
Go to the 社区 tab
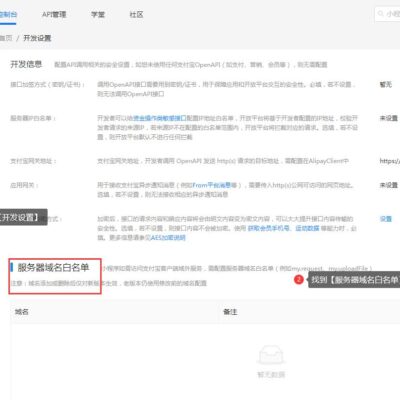(x=136, y=15)
